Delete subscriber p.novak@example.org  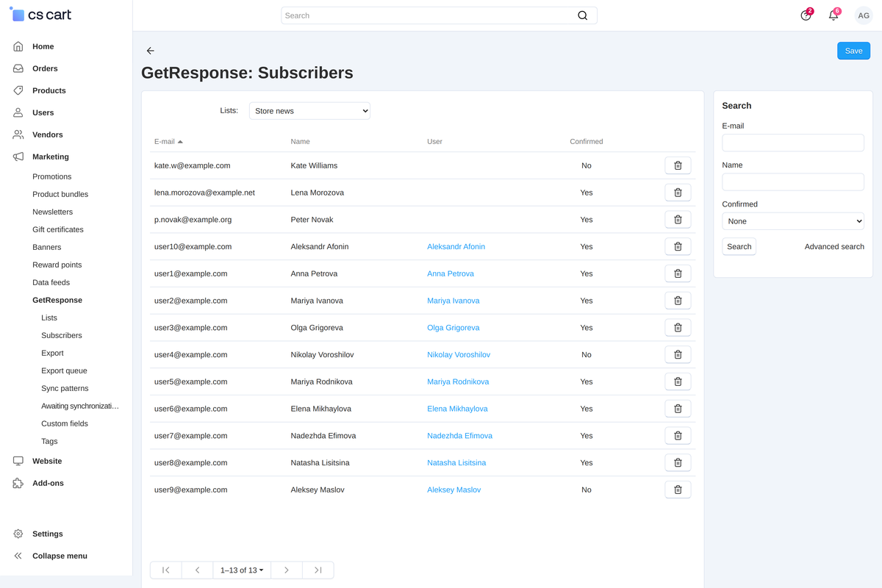click(678, 220)
